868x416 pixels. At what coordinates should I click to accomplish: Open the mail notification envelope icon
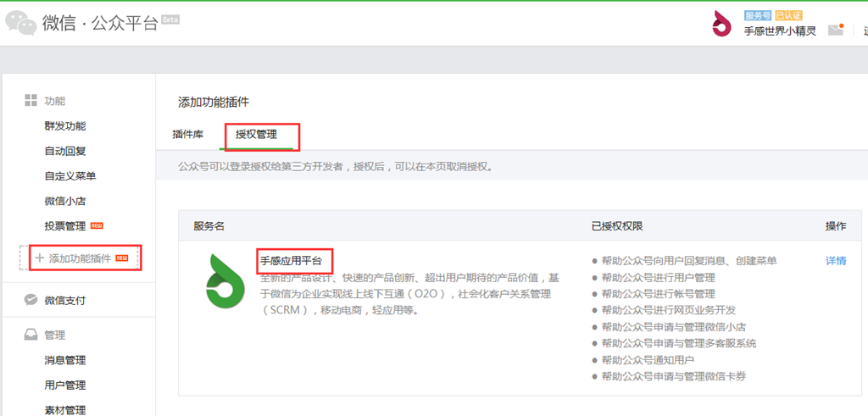point(836,30)
